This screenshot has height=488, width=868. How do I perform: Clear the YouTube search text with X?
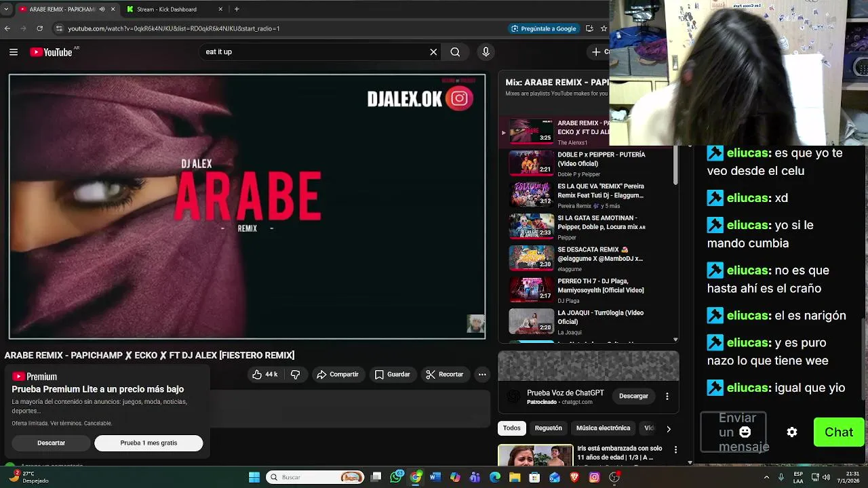click(433, 52)
